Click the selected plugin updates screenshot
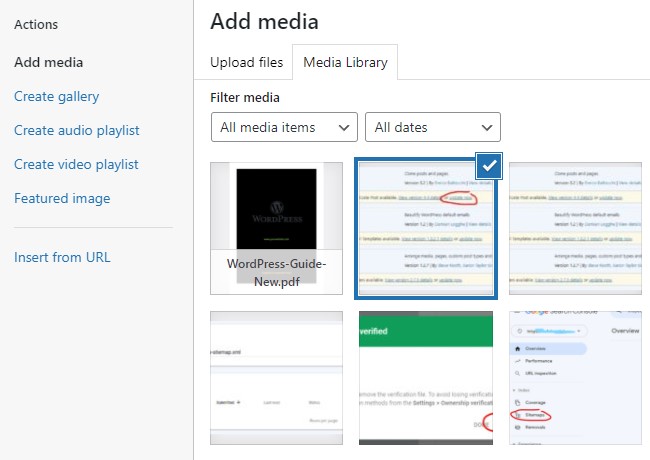 pyautogui.click(x=425, y=228)
